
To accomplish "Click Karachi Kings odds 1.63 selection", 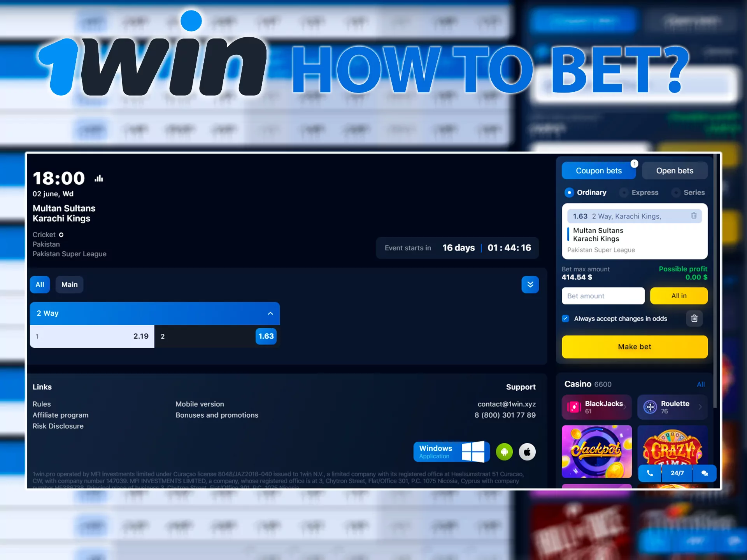I will coord(265,336).
